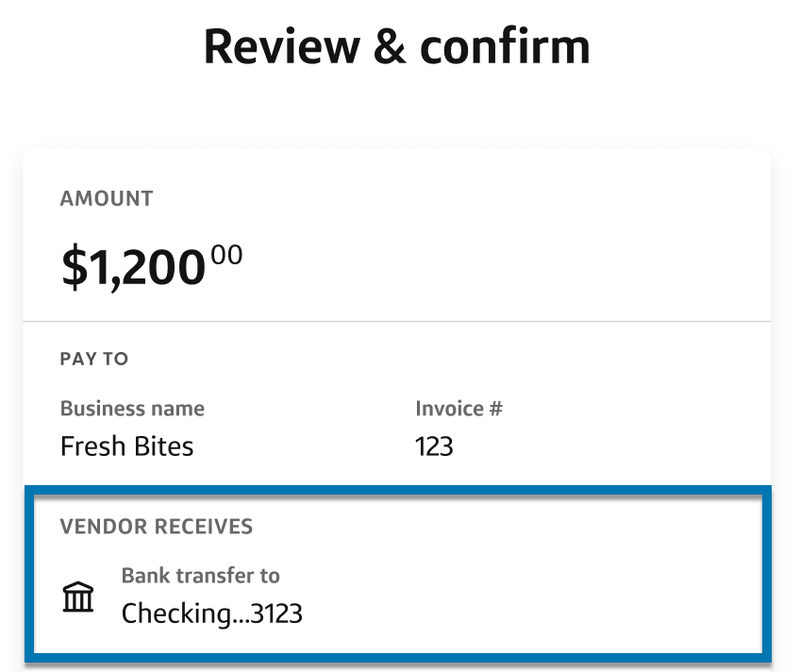Viewport: 800px width, 672px height.
Task: Click the "Business name" field label
Action: 132,409
